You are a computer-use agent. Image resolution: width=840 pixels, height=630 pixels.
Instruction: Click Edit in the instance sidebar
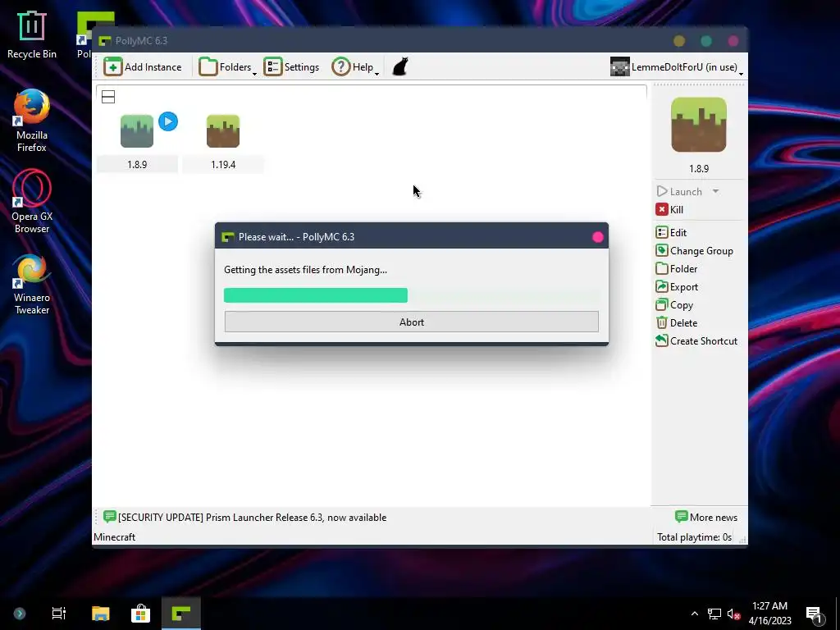(x=671, y=232)
